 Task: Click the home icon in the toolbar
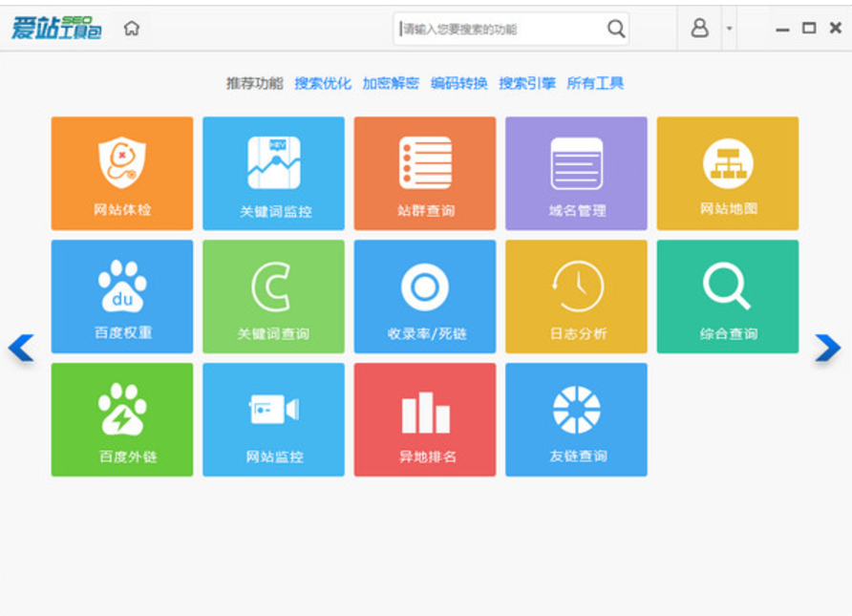pyautogui.click(x=132, y=28)
